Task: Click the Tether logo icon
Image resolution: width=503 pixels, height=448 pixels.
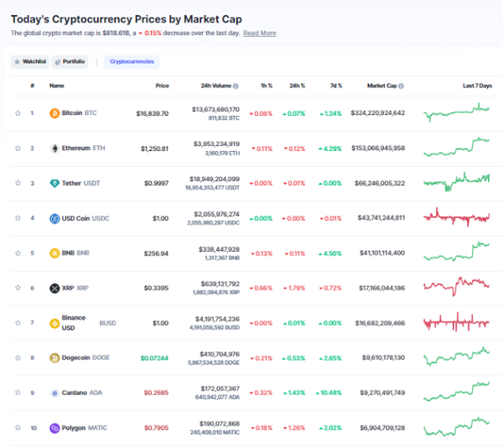Action: (54, 183)
